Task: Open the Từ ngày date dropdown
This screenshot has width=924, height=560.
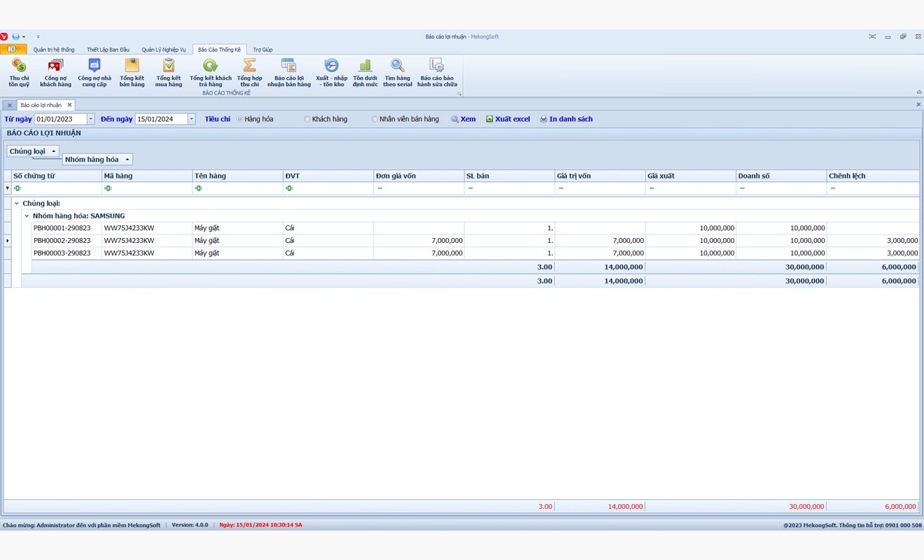Action: (x=91, y=119)
